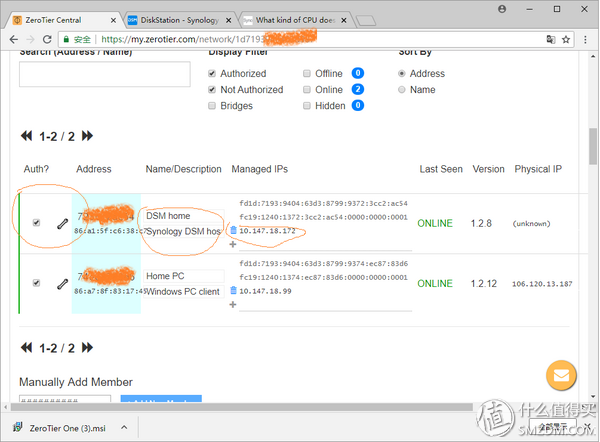Click IPv6 address fd1d:7193:9404:63d3:8799:9372:3cc2:ac54
This screenshot has height=442, width=600.
click(323, 203)
